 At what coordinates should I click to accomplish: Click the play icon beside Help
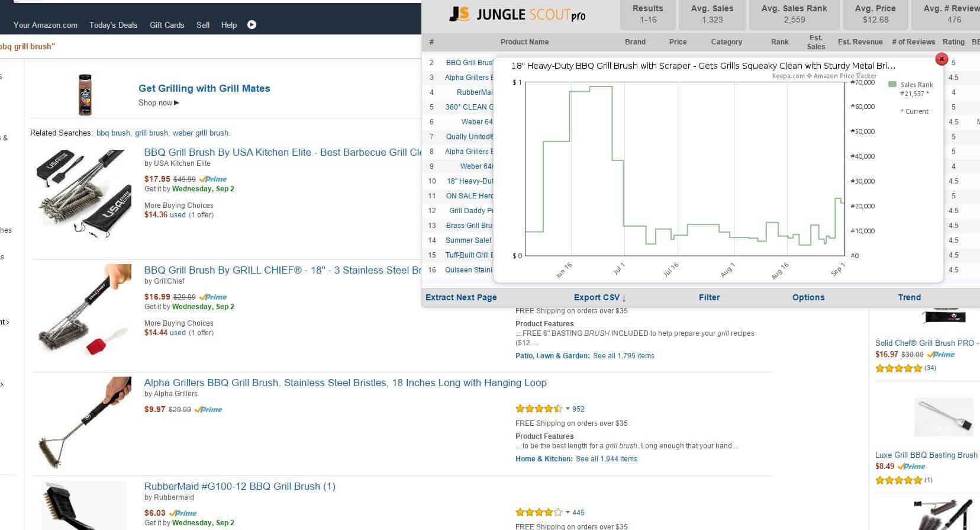(252, 25)
